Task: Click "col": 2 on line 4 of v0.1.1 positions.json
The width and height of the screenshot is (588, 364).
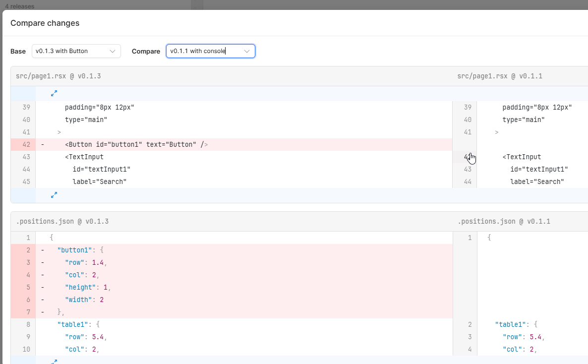Action: [x=520, y=349]
